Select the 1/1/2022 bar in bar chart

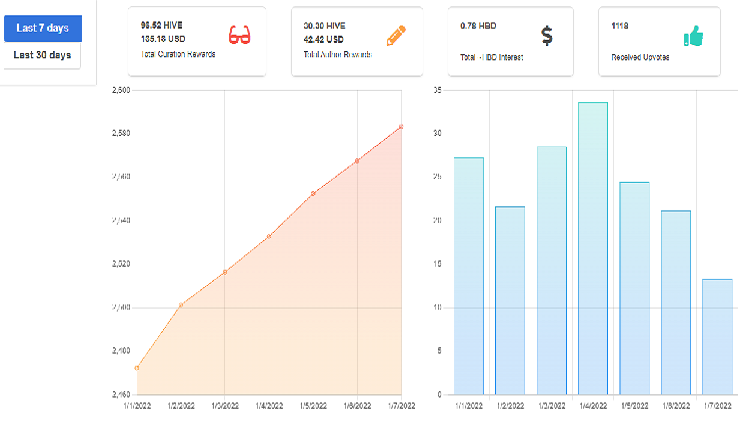tap(469, 276)
